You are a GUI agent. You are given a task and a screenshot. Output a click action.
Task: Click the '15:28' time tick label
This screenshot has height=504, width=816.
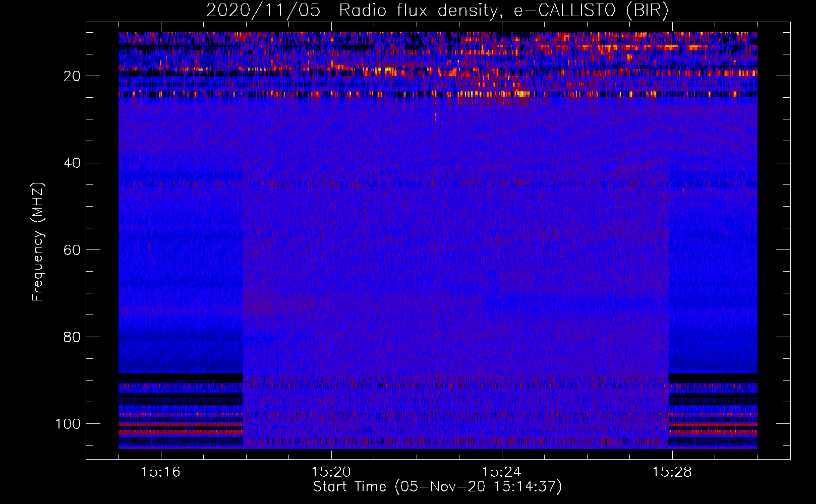pyautogui.click(x=672, y=472)
